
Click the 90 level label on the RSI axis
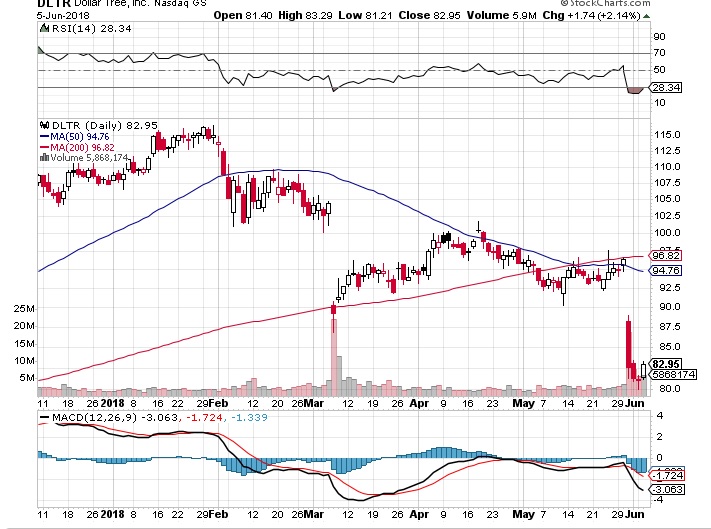[659, 36]
